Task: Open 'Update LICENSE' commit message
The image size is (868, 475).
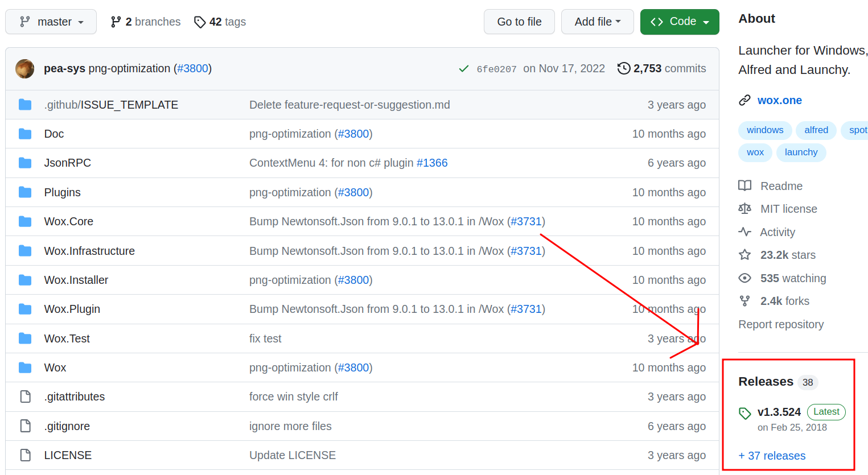Action: point(293,456)
